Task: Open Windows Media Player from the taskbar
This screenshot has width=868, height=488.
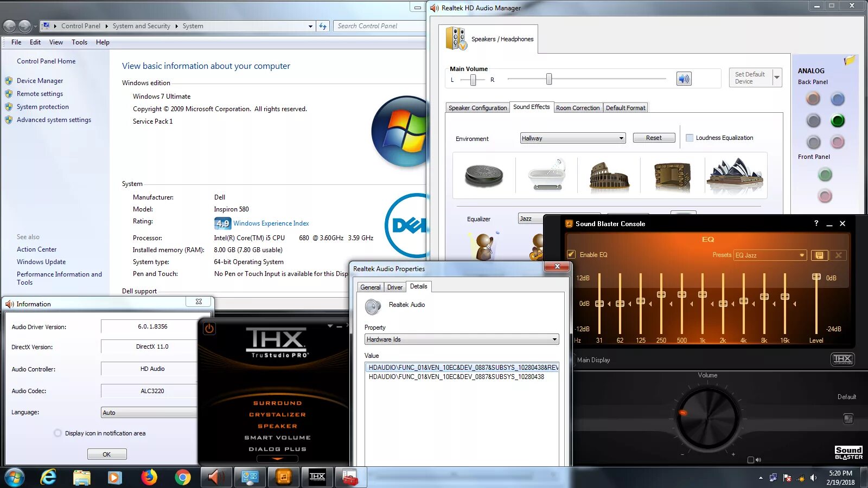Action: (115, 477)
